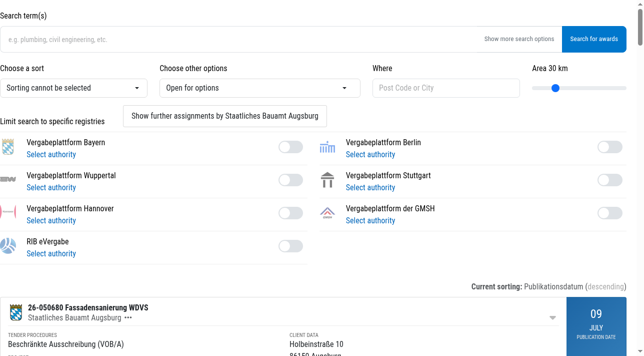Expand the Fassadensanierung WDVS tender card arrow
Image resolution: width=644 pixels, height=356 pixels.
(x=552, y=318)
